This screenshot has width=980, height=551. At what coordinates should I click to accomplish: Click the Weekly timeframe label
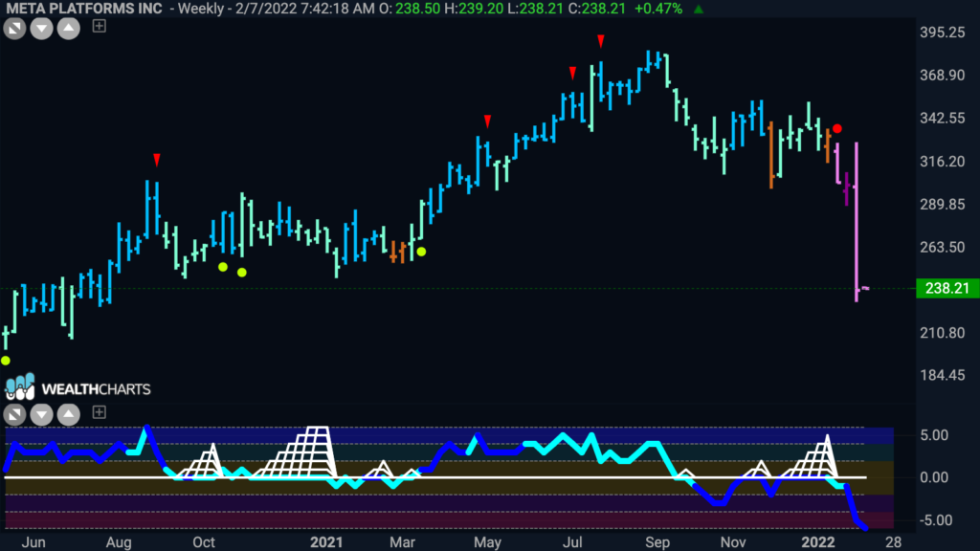click(x=201, y=9)
